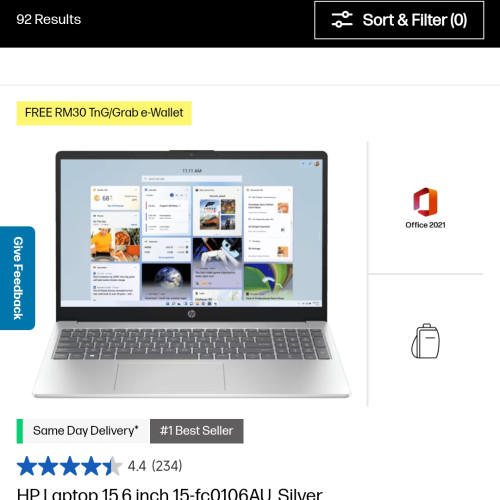
Task: Click the half-filled fifth rating star
Action: 112,466
